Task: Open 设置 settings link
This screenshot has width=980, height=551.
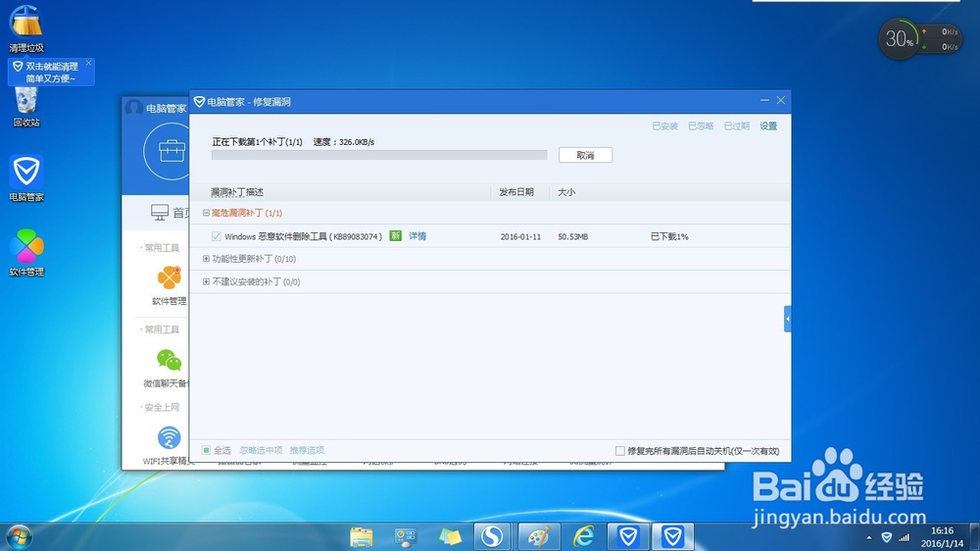Action: click(768, 126)
